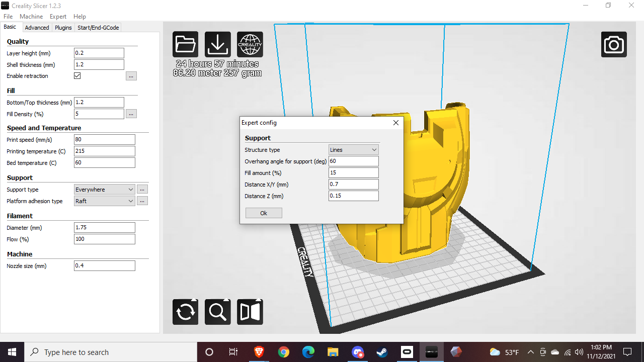Click Distance X/Y input field
The width and height of the screenshot is (644, 362).
(354, 185)
